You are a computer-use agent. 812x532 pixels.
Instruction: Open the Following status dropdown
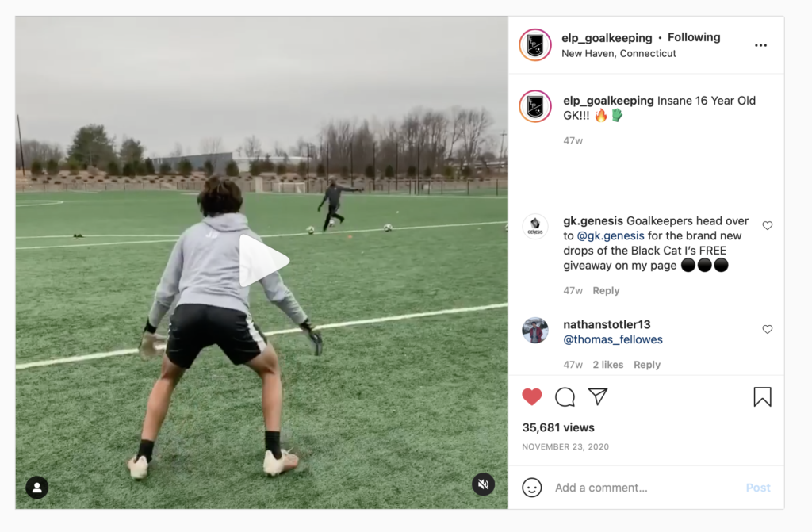694,37
